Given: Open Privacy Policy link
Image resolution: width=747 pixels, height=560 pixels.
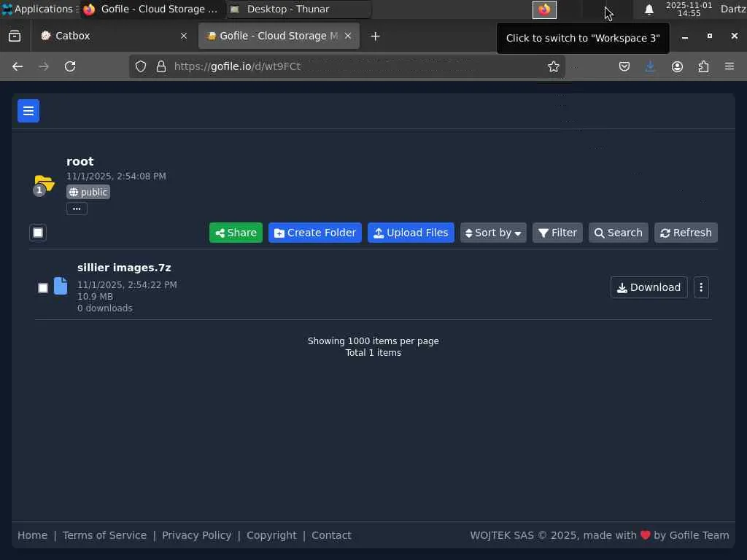Looking at the screenshot, I should 197,535.
